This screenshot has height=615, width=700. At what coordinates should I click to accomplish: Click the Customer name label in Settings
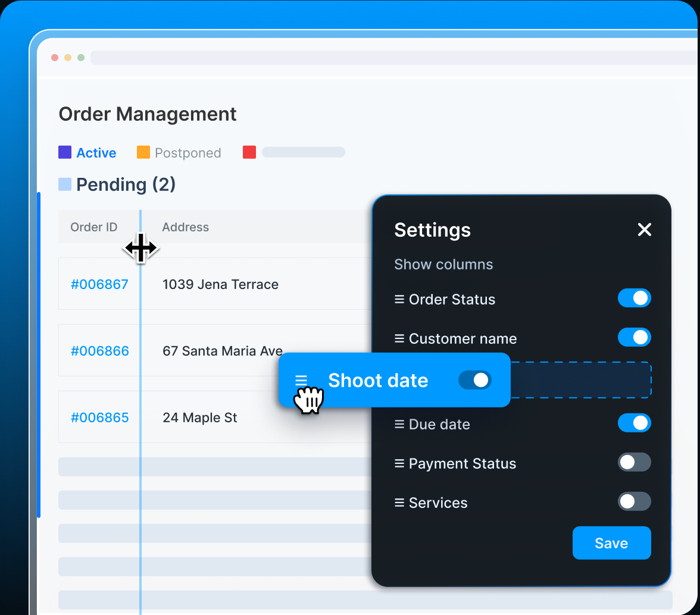[463, 338]
